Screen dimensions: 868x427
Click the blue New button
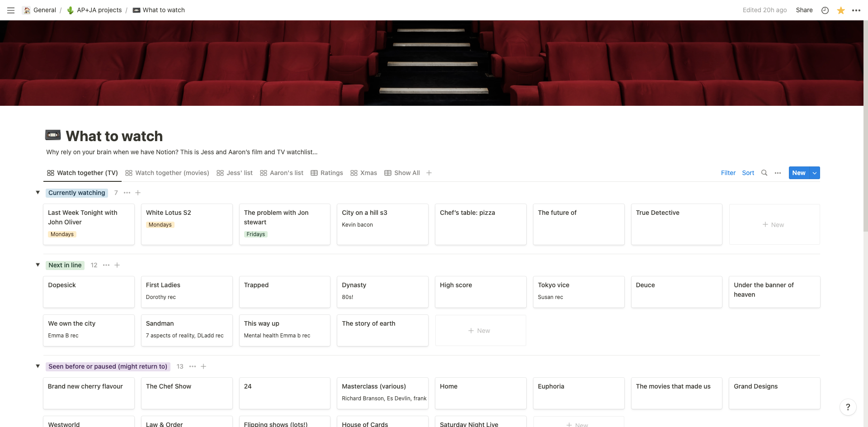798,173
